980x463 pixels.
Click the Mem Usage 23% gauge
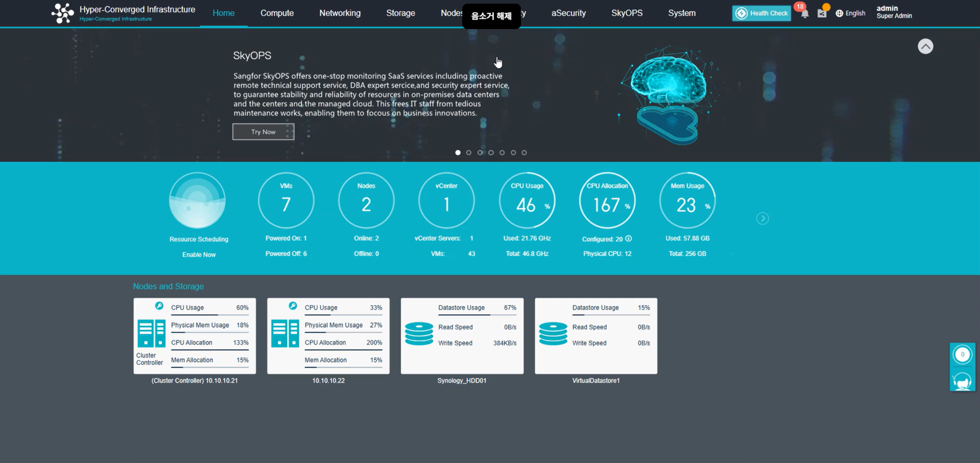tap(687, 200)
